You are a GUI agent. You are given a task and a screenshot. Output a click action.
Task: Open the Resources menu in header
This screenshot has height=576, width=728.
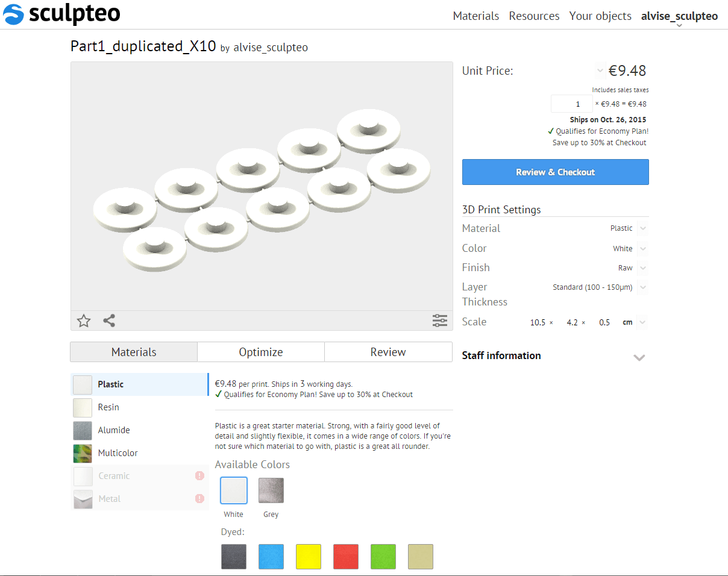click(534, 16)
